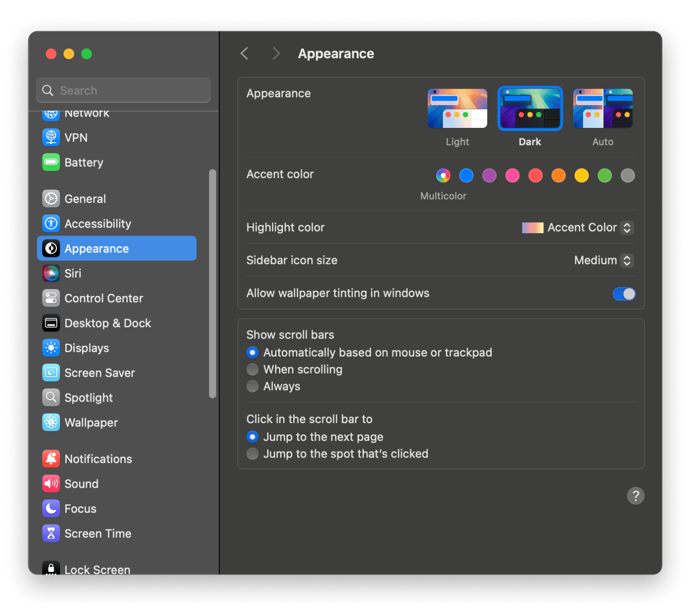Click the VPN globe icon in sidebar

click(51, 137)
